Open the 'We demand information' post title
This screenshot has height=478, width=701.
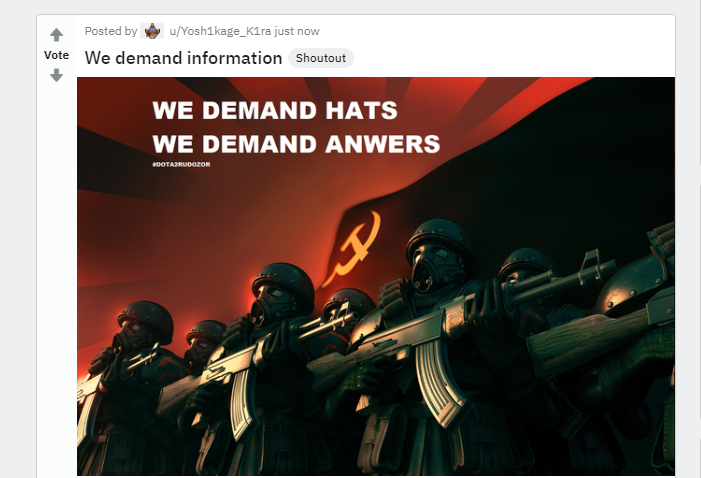(x=183, y=58)
